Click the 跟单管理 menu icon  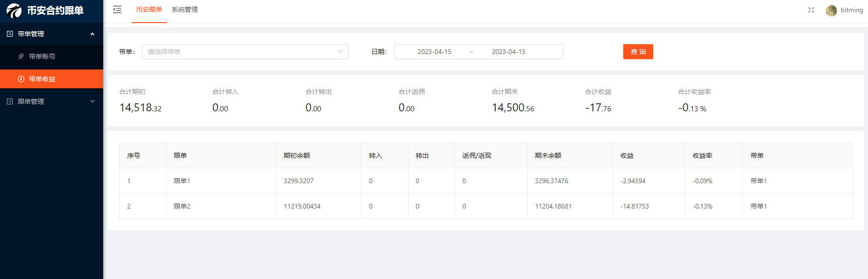click(x=10, y=101)
